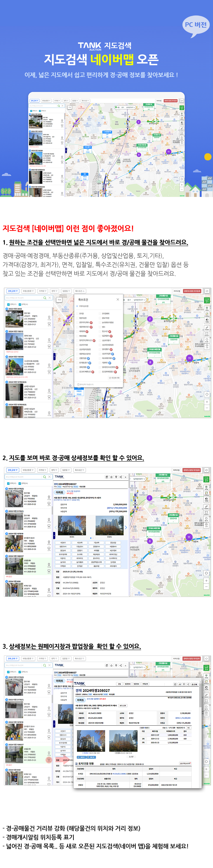Open 입찰일 dropdown in section 2 screenshot

(x=66, y=470)
